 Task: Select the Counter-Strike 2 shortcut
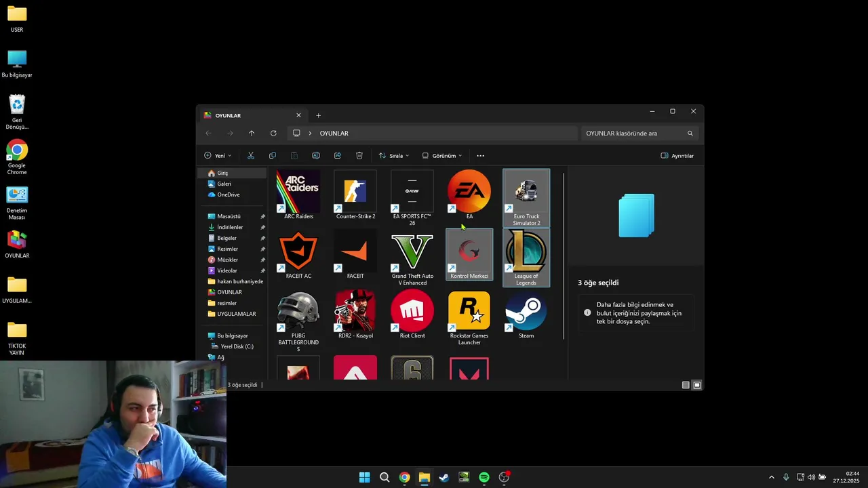tap(355, 195)
